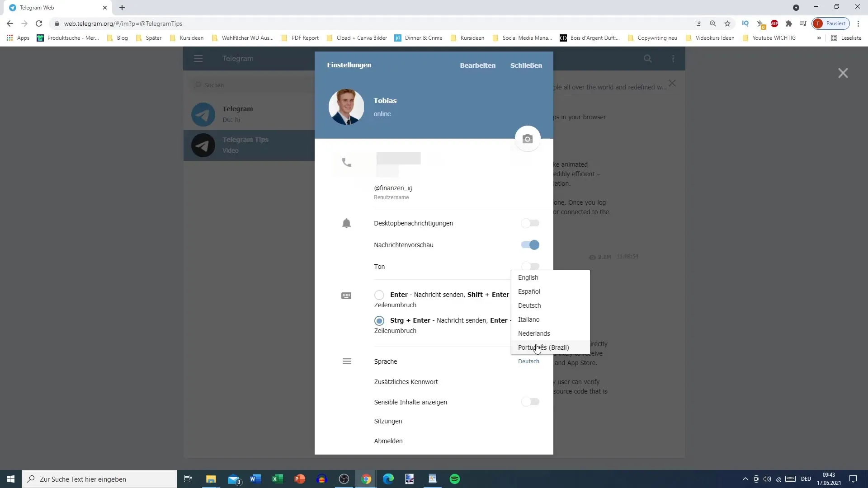Open Spotify from the taskbar

point(455,479)
